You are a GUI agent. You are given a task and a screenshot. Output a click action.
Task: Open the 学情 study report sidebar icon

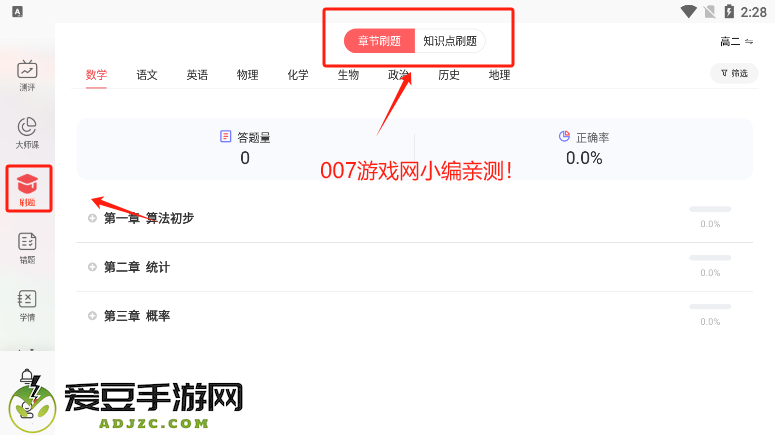(27, 305)
